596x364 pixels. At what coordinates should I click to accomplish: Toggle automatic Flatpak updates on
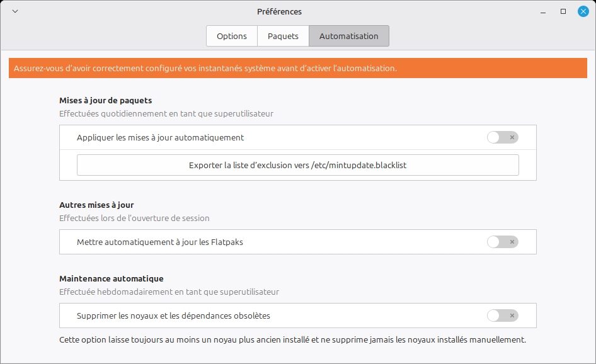coord(502,242)
